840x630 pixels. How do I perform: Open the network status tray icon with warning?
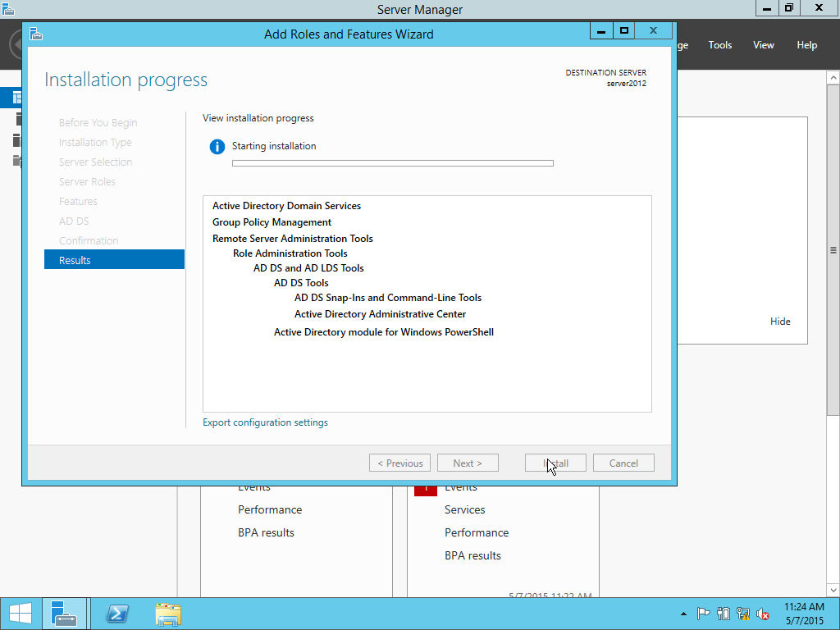pos(742,613)
